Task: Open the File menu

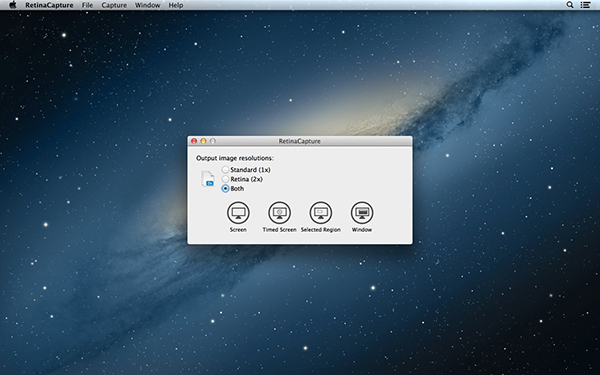Action: 87,5
